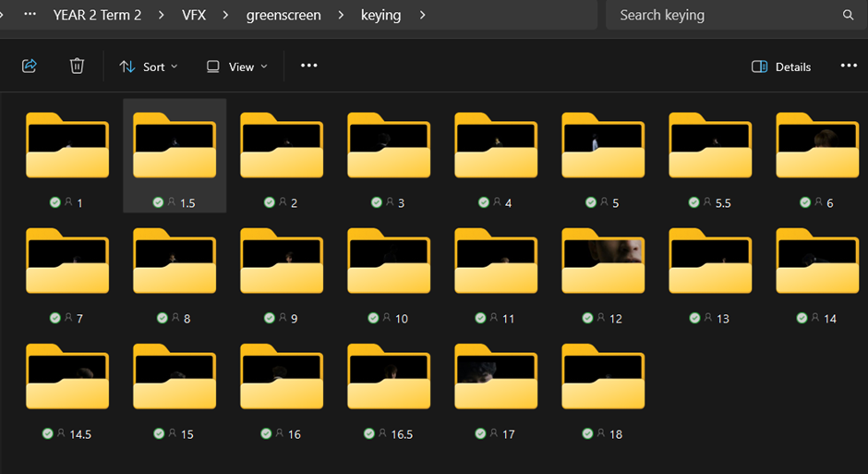Expand the chevron after VFX

[x=225, y=15]
